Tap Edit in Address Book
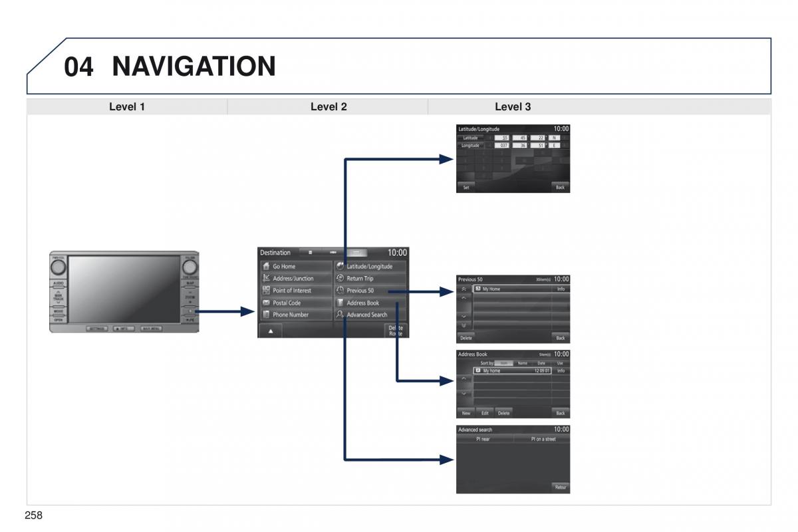Viewport: 798px width, 532px height. click(x=485, y=413)
